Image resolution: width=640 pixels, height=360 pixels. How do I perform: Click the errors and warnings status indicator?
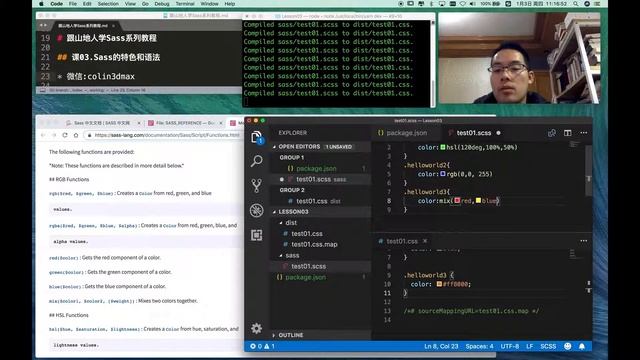click(262, 346)
